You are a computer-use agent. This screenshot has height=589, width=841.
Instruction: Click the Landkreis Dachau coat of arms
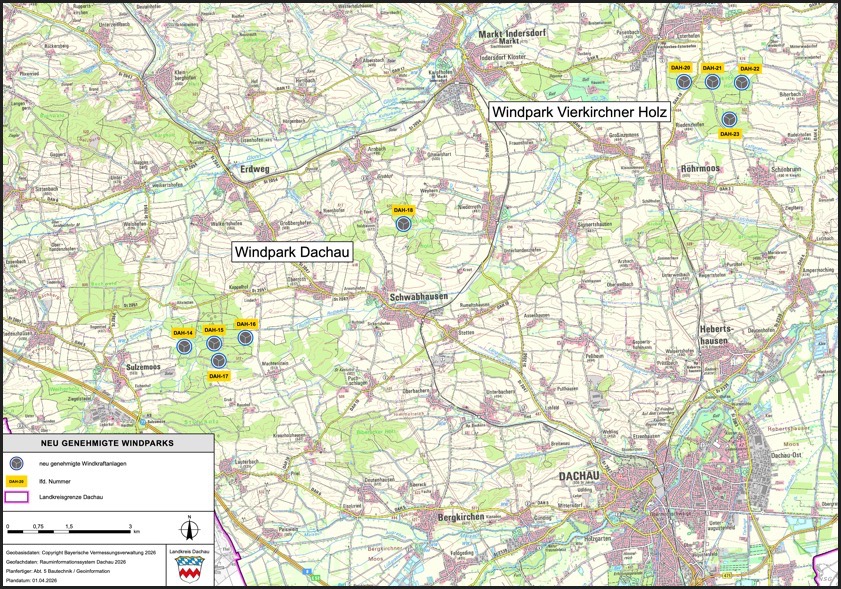(189, 569)
